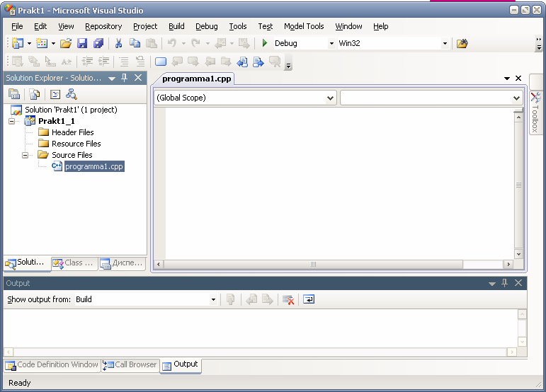
Task: Select Solution 'Prakt1' root node
Action: coord(71,110)
